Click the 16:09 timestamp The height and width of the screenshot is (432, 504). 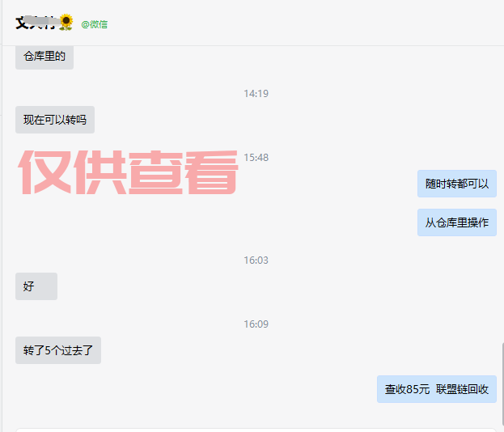click(256, 324)
